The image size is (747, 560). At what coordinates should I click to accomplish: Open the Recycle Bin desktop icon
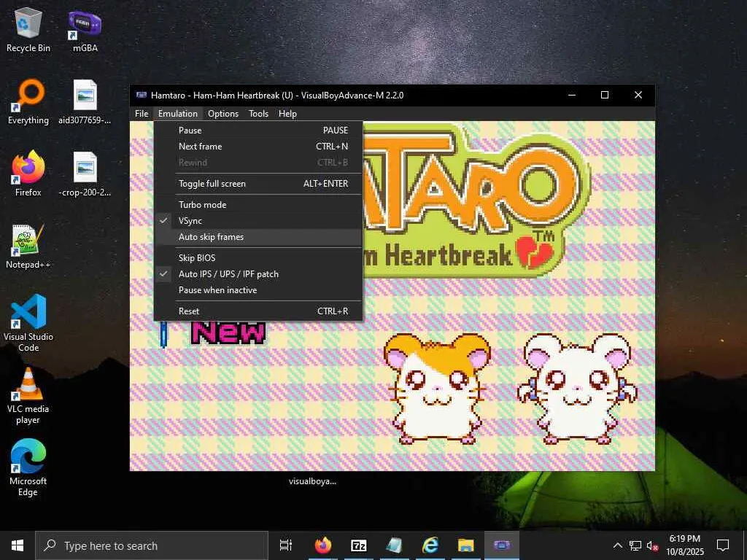pyautogui.click(x=28, y=31)
